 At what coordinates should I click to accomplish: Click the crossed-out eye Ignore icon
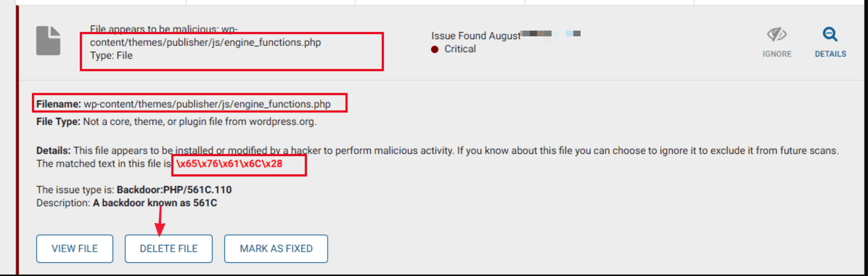click(777, 34)
